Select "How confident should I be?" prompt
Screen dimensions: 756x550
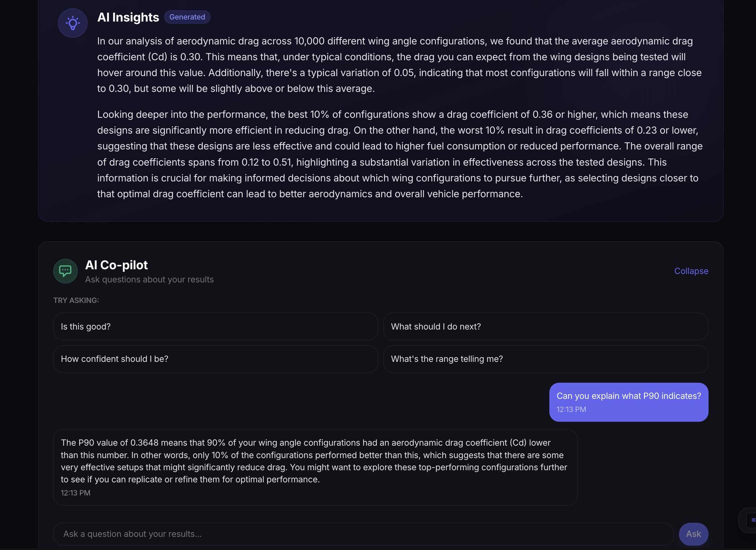[215, 359]
